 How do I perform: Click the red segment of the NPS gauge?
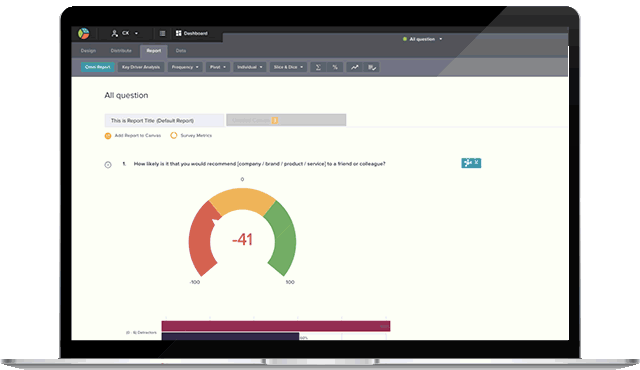201,241
